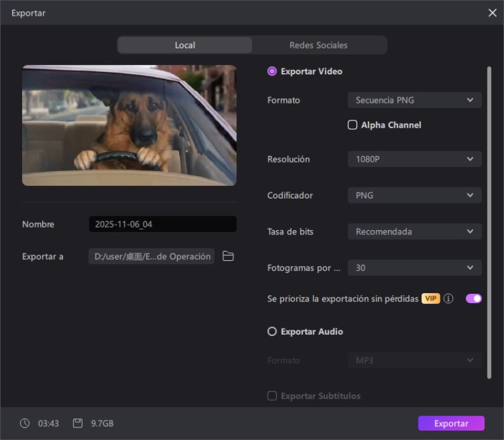Enable the Alpha Channel checkbox
Image resolution: width=504 pixels, height=440 pixels.
(352, 125)
